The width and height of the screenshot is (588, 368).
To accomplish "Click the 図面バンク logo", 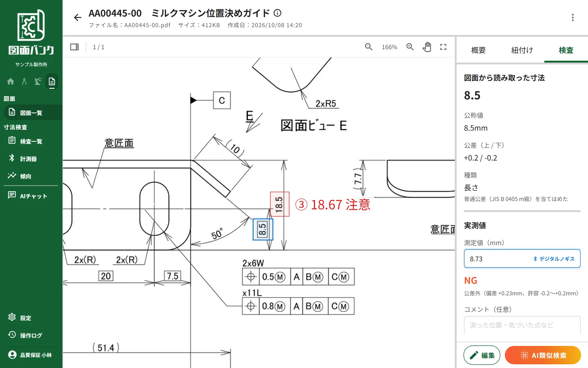I will (x=31, y=32).
